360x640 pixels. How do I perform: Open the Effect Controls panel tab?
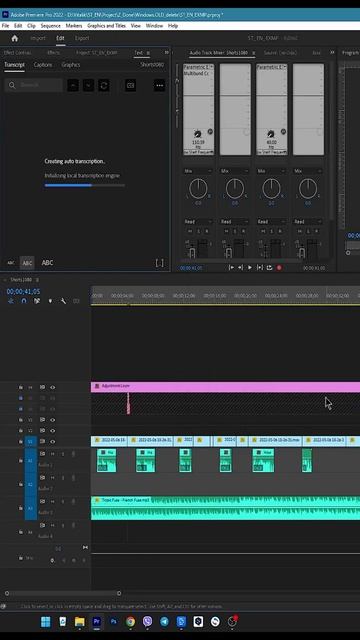click(x=17, y=53)
